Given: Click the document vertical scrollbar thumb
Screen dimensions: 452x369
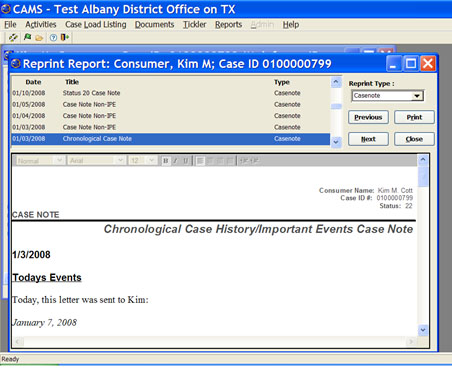Looking at the screenshot, I should tap(423, 176).
